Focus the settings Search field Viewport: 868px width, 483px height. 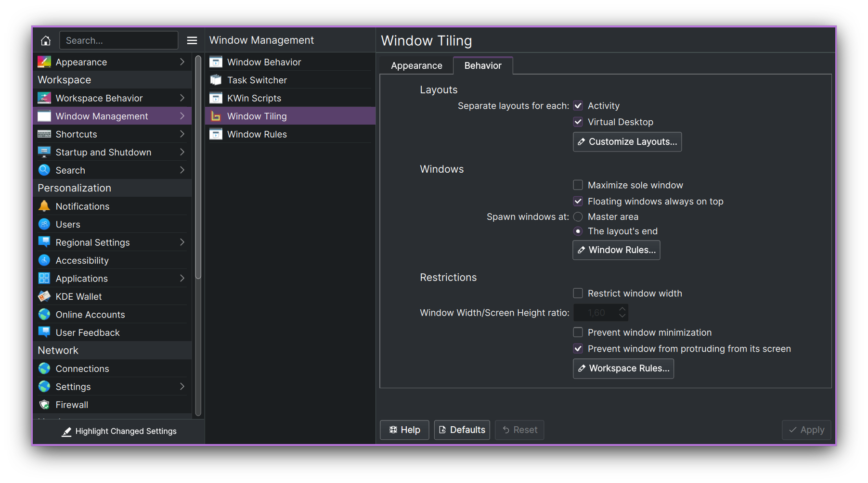coord(118,40)
